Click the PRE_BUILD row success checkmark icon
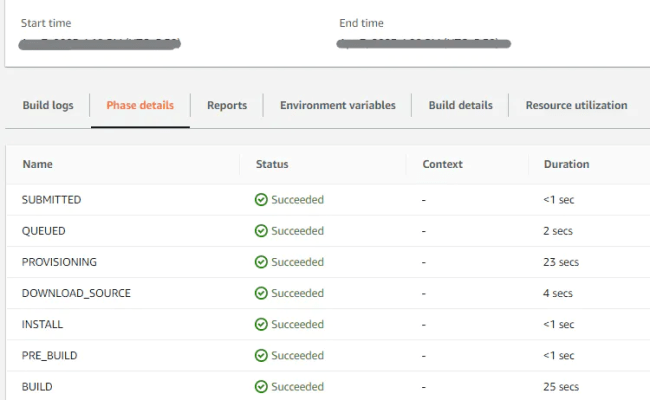 coord(261,355)
